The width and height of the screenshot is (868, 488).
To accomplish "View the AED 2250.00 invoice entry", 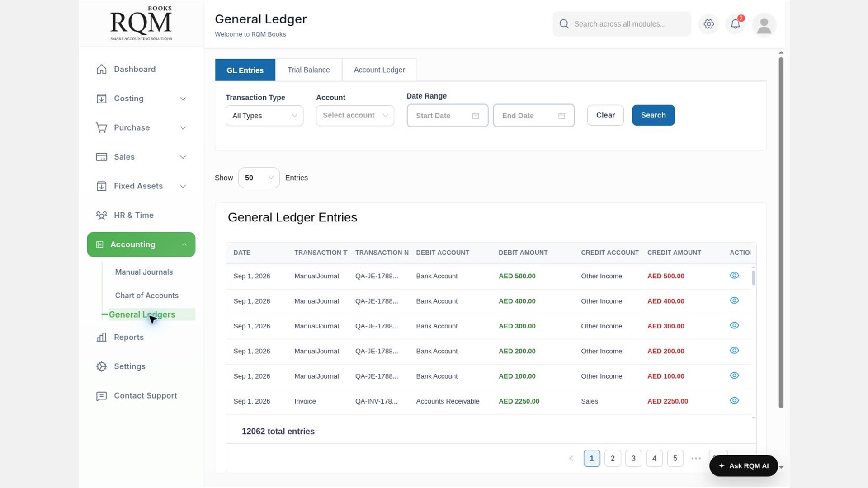I will tap(734, 400).
